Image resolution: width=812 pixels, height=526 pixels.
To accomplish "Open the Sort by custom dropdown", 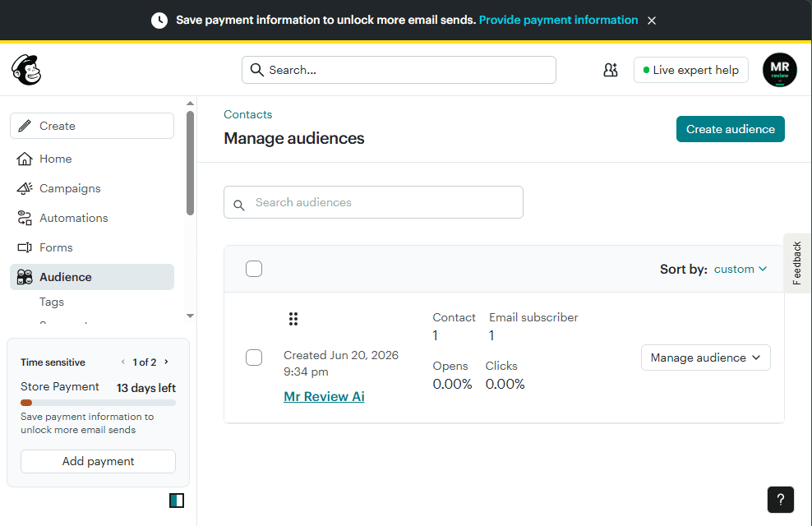I will [x=740, y=270].
